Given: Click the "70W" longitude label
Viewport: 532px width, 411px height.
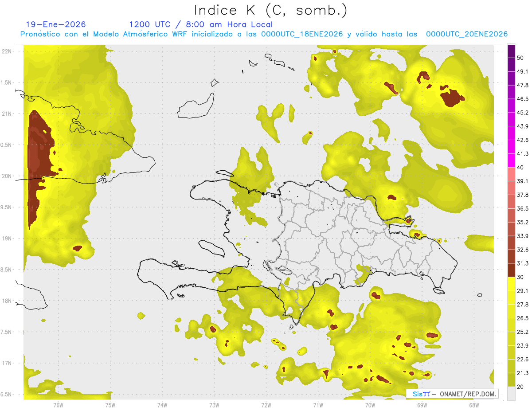Looking at the screenshot, I should point(370,405).
